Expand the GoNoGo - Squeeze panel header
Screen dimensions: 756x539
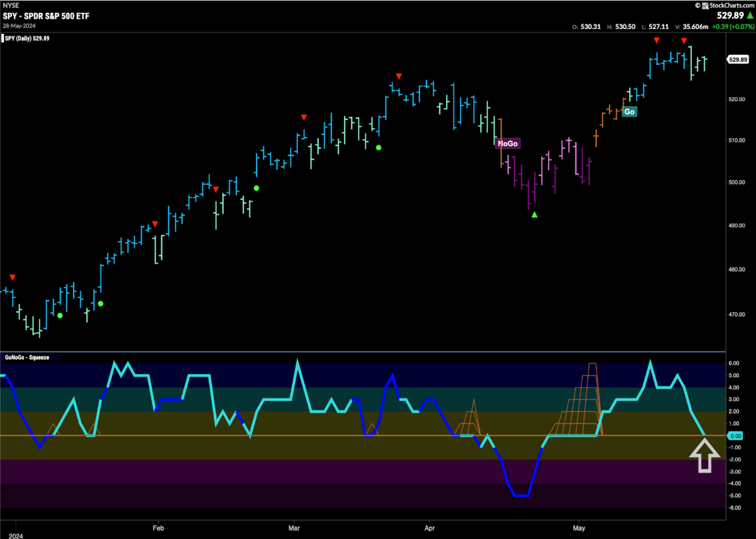point(28,357)
